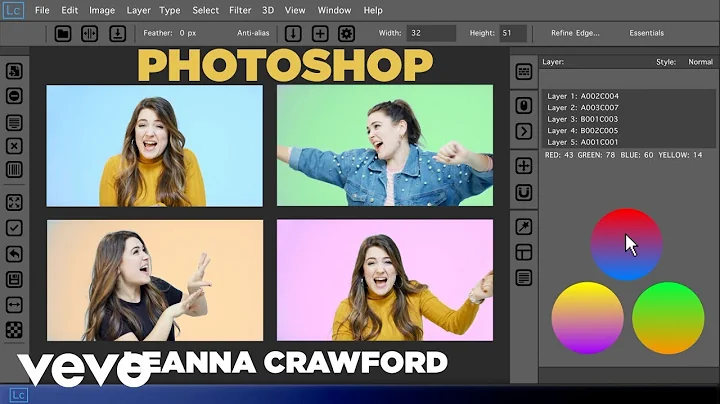Open the 3D menu
720x404 pixels.
268,10
